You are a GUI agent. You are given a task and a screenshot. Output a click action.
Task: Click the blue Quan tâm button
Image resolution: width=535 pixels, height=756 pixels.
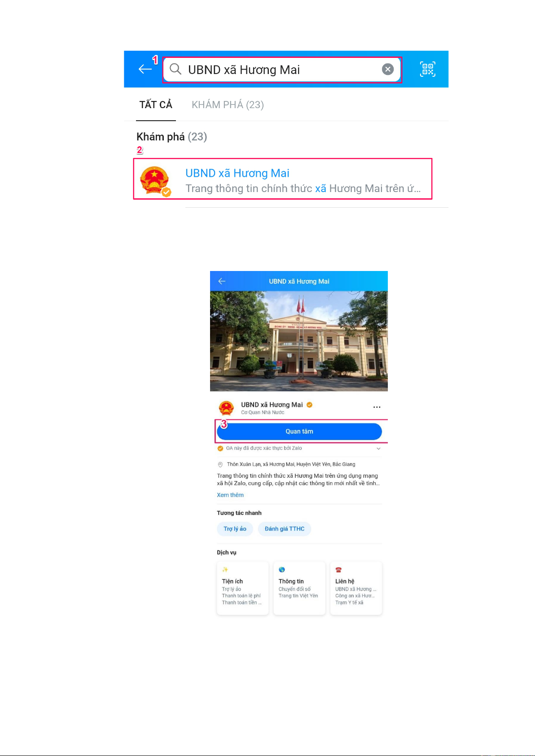(x=299, y=432)
